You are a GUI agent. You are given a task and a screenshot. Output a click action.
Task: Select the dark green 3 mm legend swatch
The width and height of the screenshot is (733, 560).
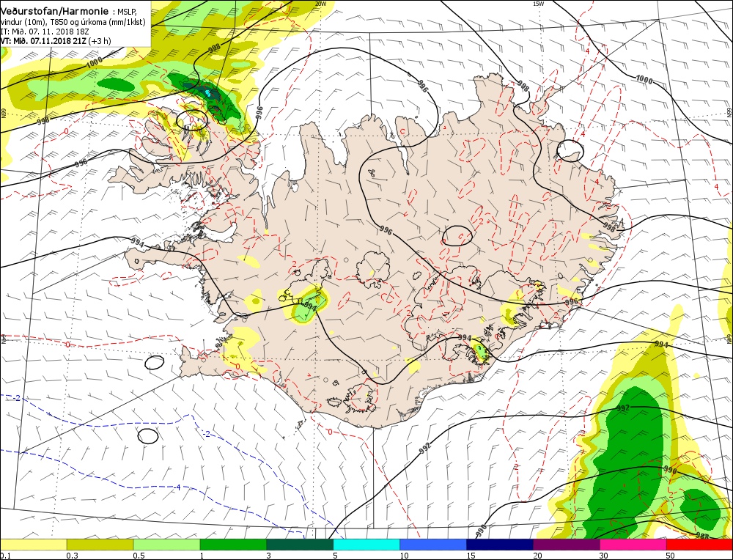point(300,545)
